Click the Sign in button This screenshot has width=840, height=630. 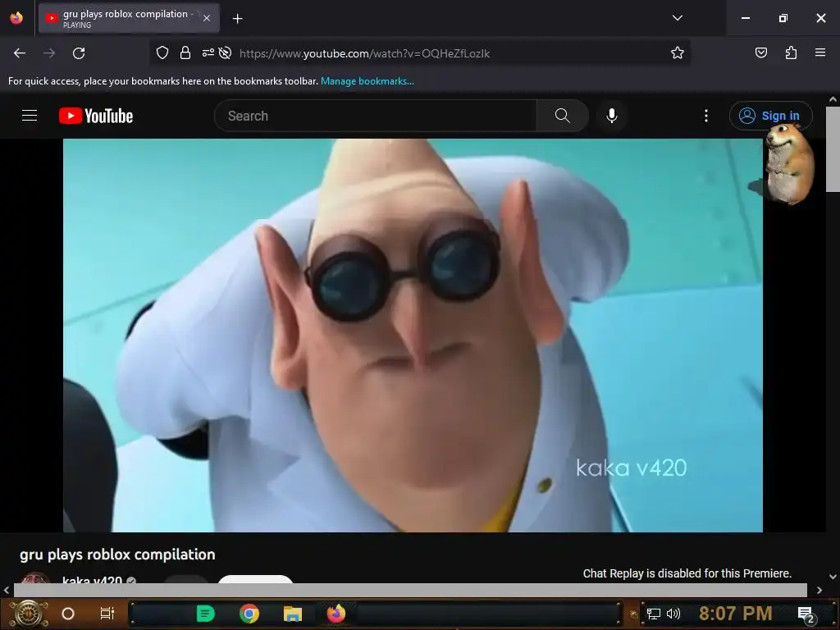[x=770, y=116]
